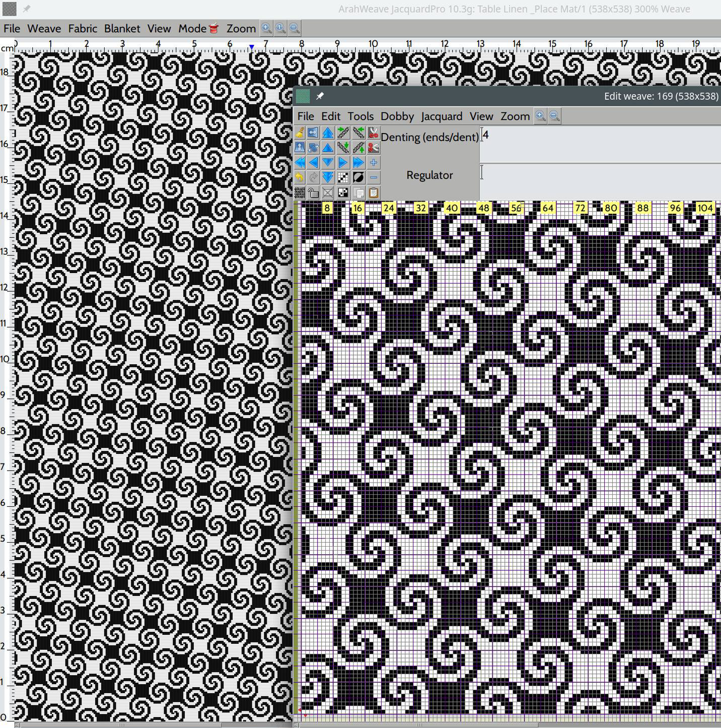Click zoom in magnifier in Edit weave window
Viewport: 721px width, 728px height.
540,116
